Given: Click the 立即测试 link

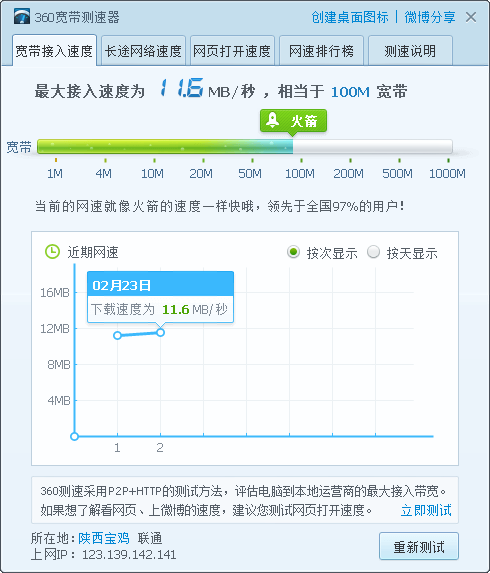Looking at the screenshot, I should tap(426, 510).
